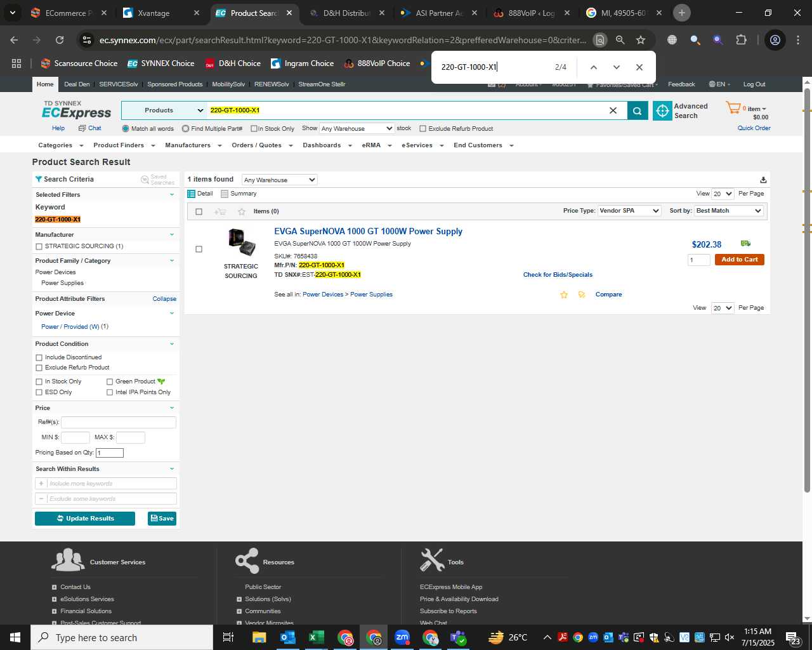Click the green shipping truck icon
The height and width of the screenshot is (650, 812).
pyautogui.click(x=745, y=243)
